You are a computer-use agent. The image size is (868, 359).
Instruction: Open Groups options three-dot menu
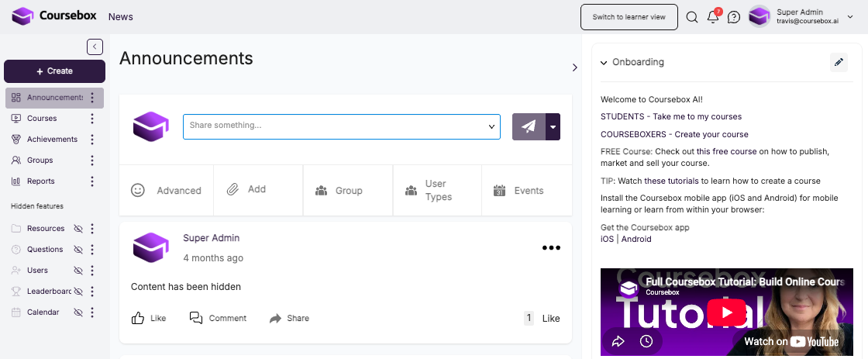point(92,160)
